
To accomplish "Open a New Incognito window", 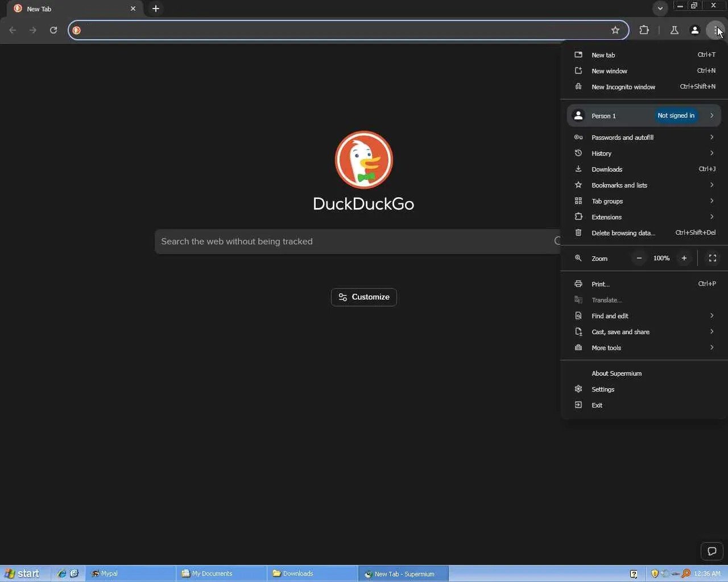I will click(644, 87).
